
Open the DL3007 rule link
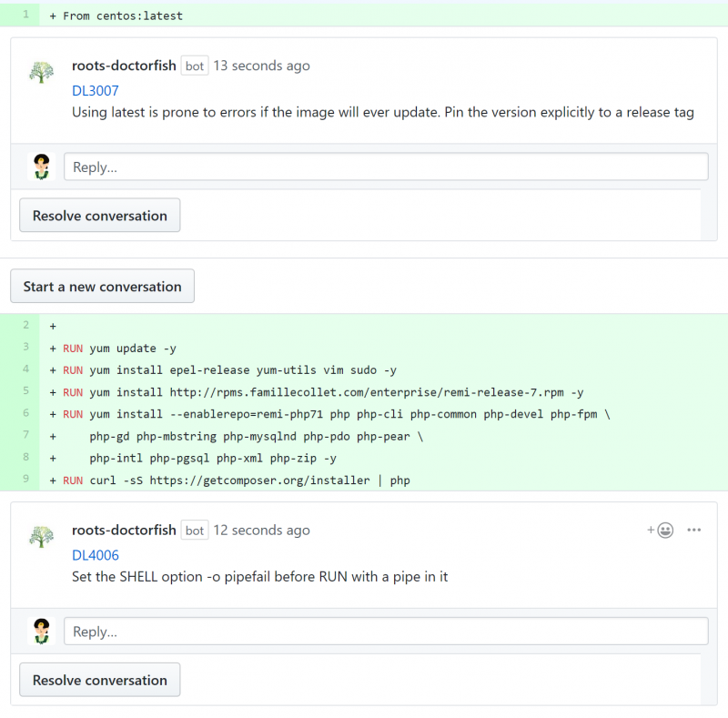point(96,91)
